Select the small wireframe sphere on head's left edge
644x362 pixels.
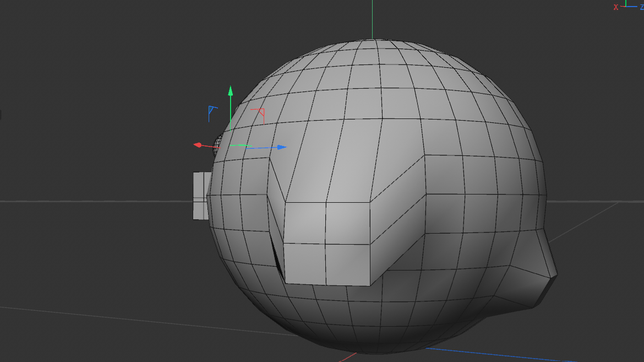(218, 143)
